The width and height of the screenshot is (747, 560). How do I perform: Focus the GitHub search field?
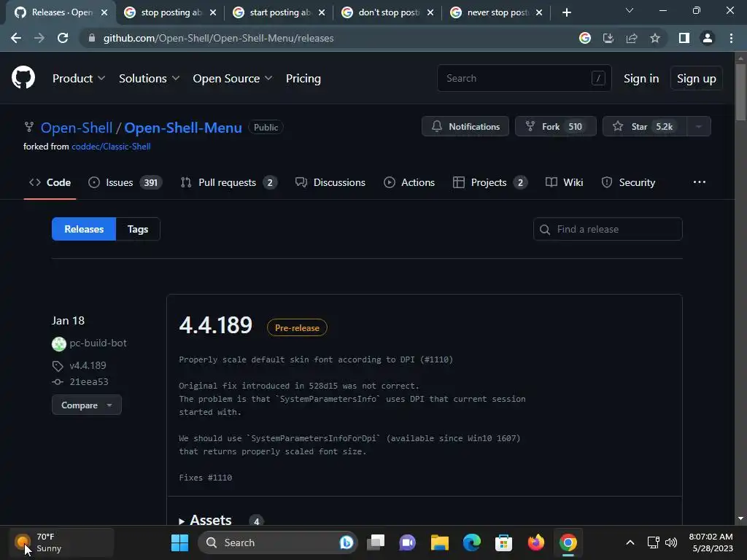(524, 78)
